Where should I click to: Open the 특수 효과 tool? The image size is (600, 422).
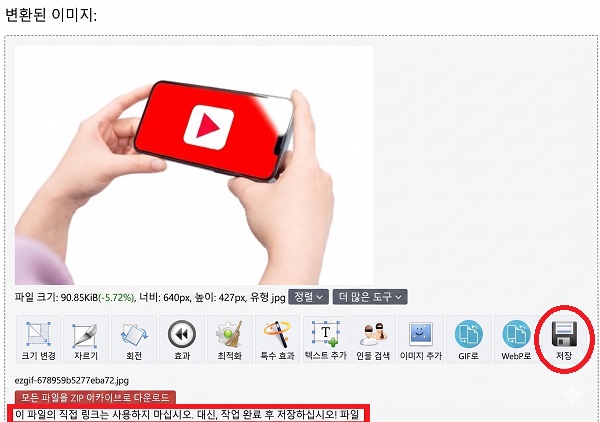(x=277, y=339)
